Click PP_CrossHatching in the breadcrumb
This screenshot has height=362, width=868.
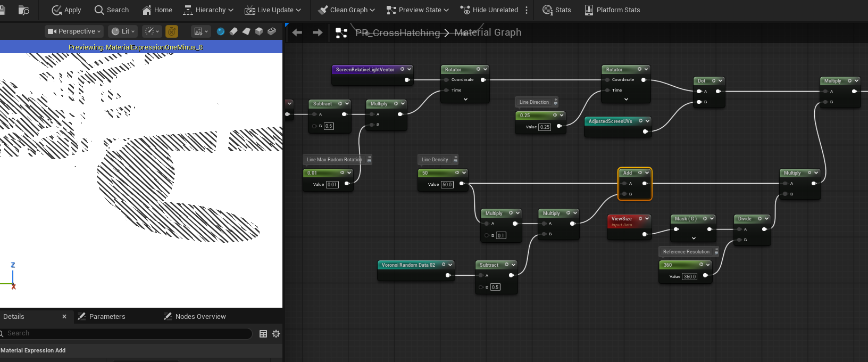[x=397, y=32]
